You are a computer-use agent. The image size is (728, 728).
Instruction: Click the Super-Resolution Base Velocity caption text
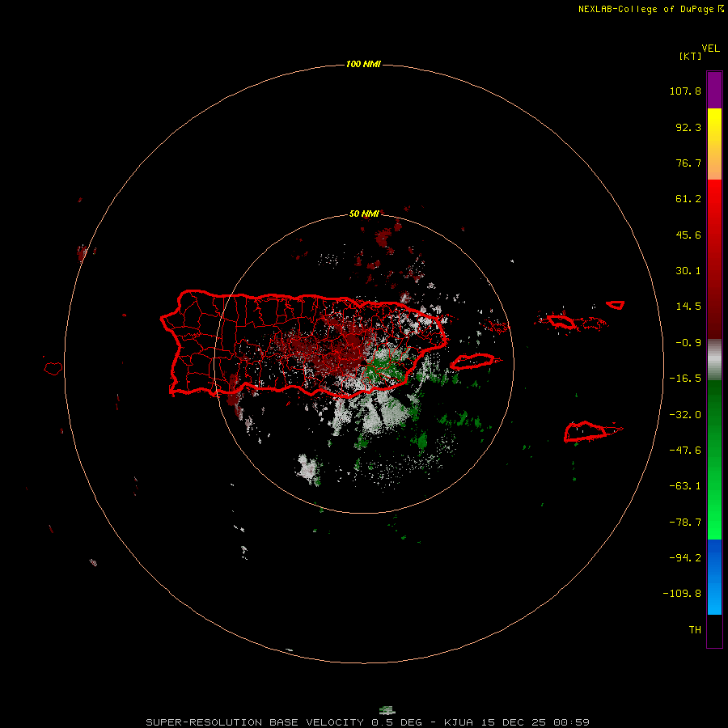(x=368, y=722)
